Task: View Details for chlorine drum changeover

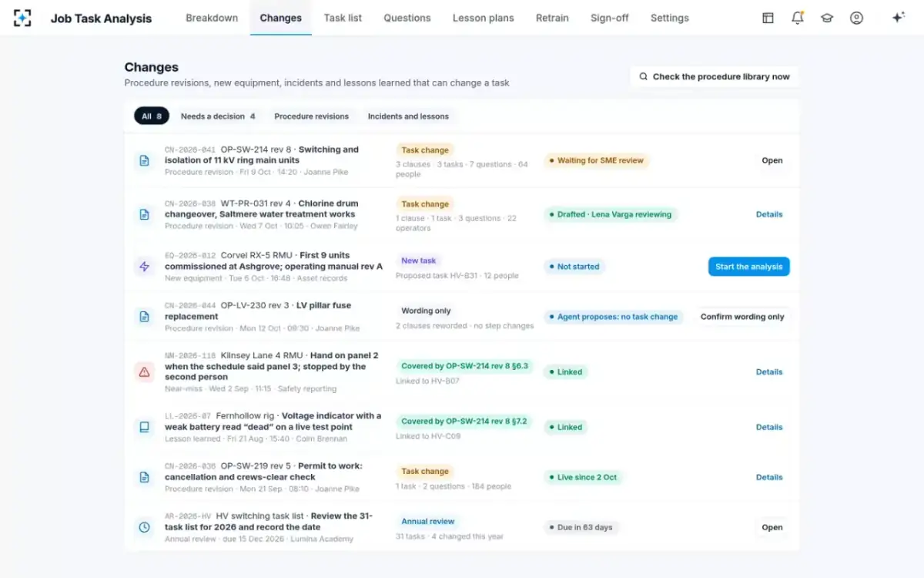Action: click(769, 214)
